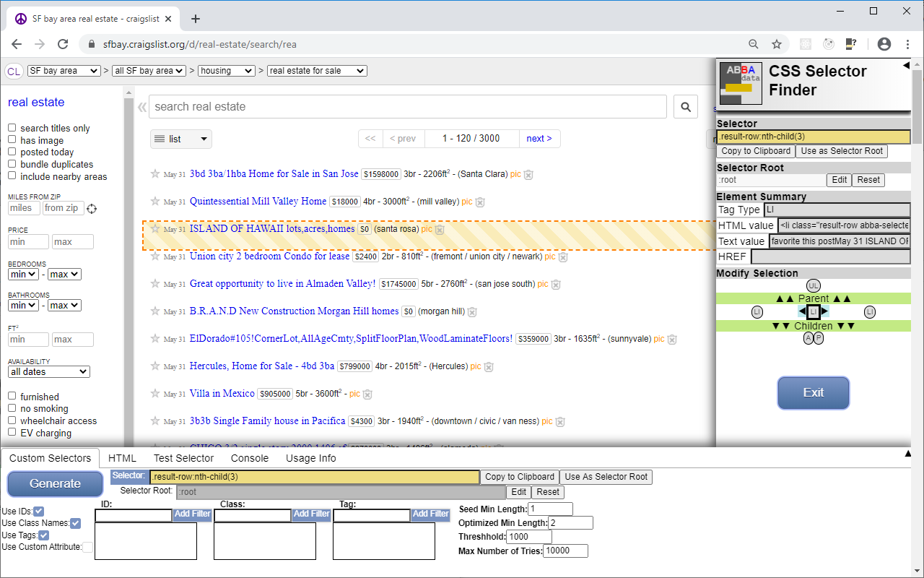Check include nearby areas
This screenshot has width=924, height=578.
12,176
